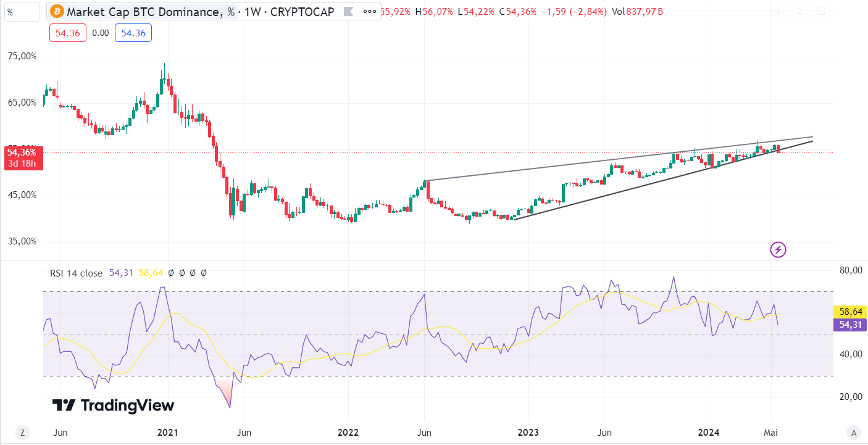Click the Bitcoin logo icon beside the title
The image size is (868, 445).
tap(57, 11)
